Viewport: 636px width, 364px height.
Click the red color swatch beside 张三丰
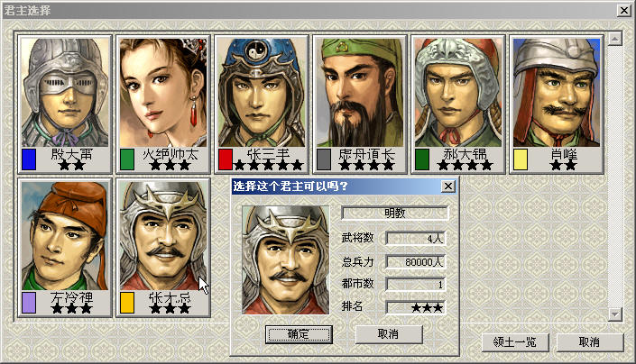[226, 159]
